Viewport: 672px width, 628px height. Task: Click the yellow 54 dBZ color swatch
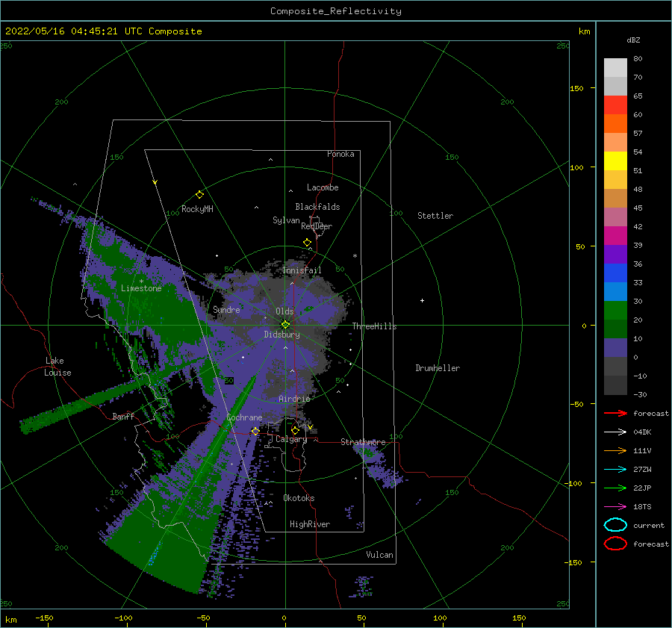615,161
